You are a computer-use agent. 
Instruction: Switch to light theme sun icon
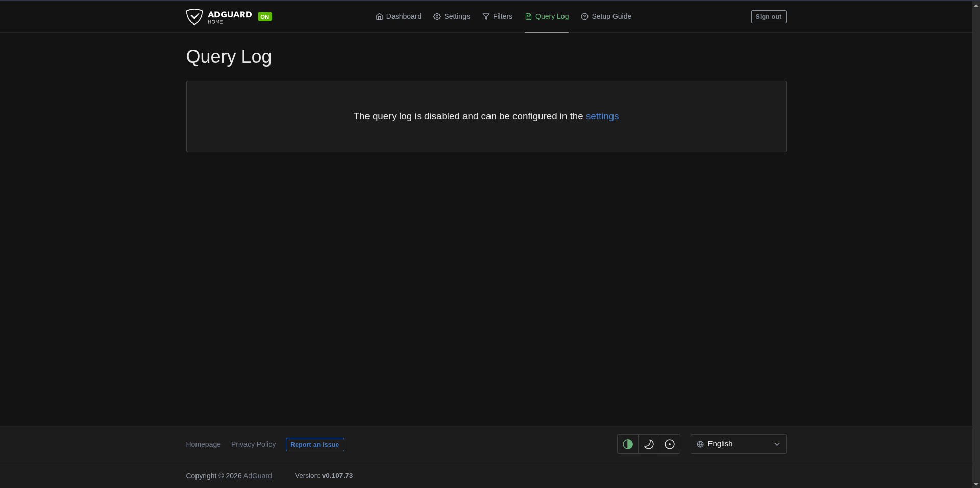pos(670,444)
